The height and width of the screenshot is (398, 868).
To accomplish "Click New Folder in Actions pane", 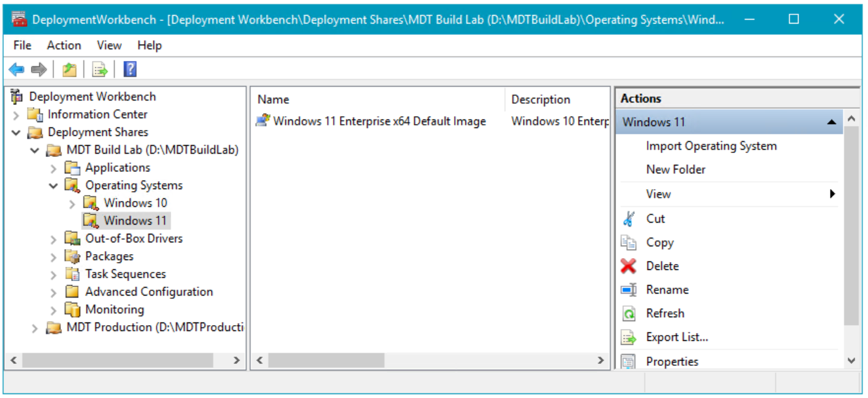I will [676, 169].
